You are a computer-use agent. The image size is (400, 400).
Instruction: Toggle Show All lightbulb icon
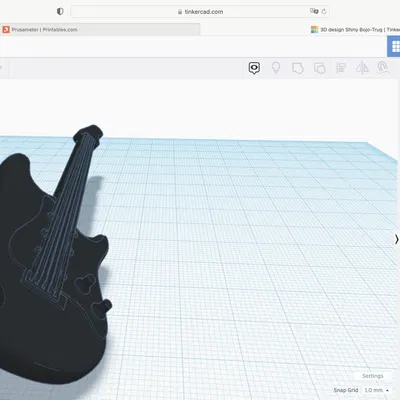pyautogui.click(x=276, y=68)
